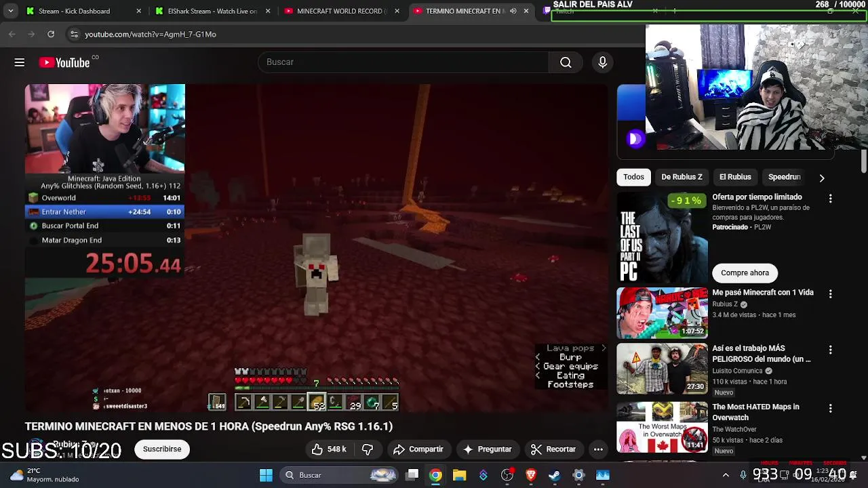Image resolution: width=868 pixels, height=488 pixels.
Task: Open Brave browser from the taskbar
Action: (531, 475)
